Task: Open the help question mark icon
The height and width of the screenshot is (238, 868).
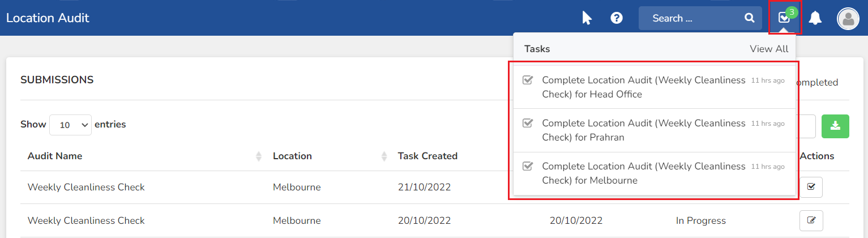Action: point(617,18)
